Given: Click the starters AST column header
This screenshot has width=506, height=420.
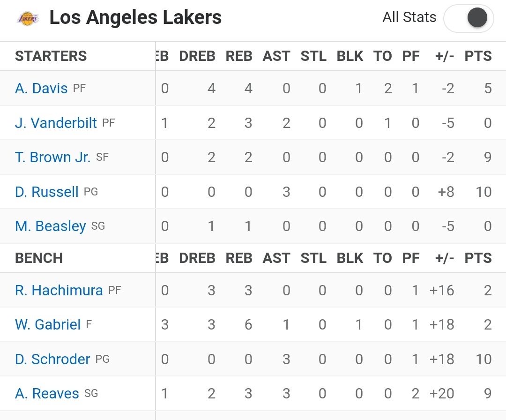Looking at the screenshot, I should tap(276, 56).
